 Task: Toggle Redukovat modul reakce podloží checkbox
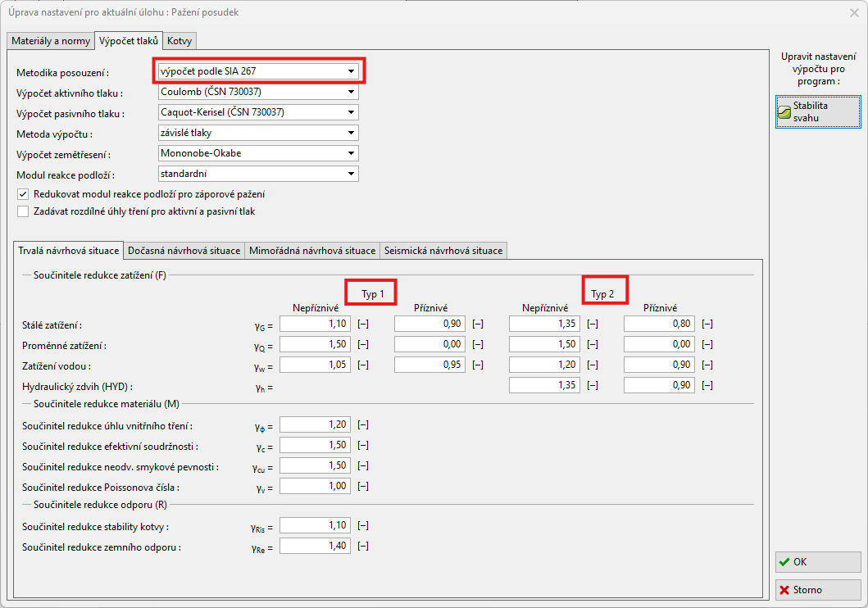click(x=23, y=194)
